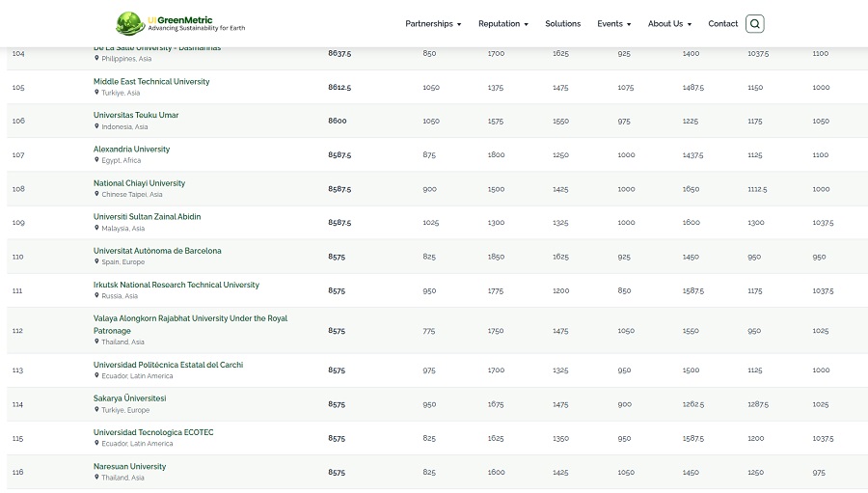The width and height of the screenshot is (868, 493).
Task: Click location pin next to Turkiye, Asia
Action: tap(96, 93)
